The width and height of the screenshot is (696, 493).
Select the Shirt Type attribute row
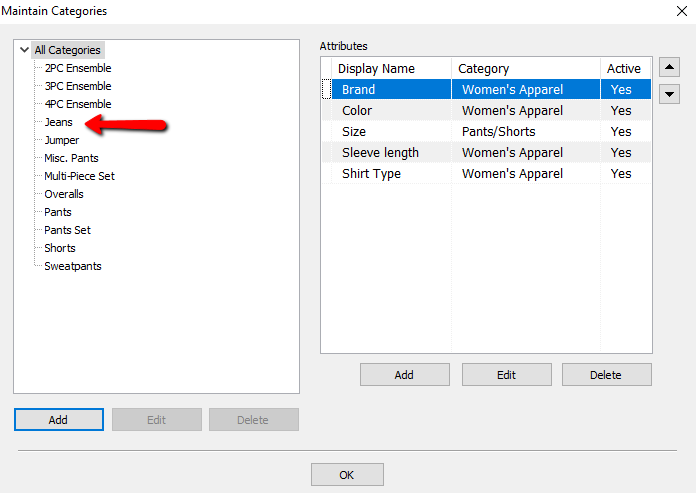click(486, 174)
